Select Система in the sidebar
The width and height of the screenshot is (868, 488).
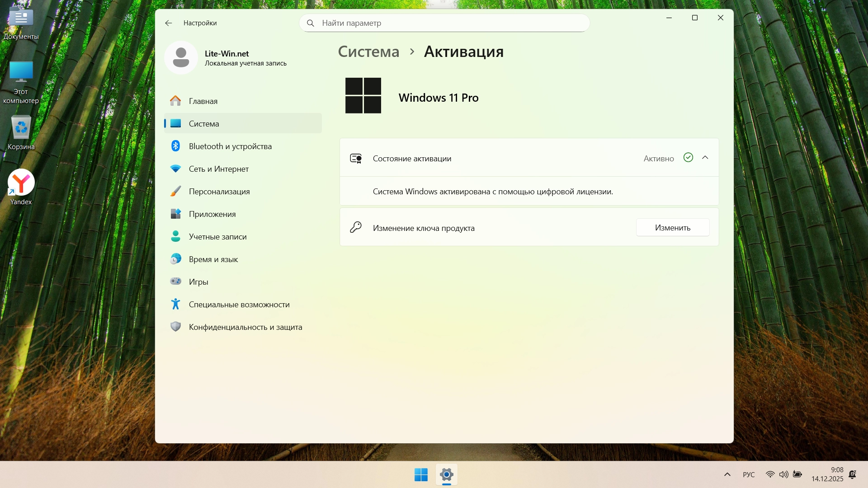tap(204, 124)
